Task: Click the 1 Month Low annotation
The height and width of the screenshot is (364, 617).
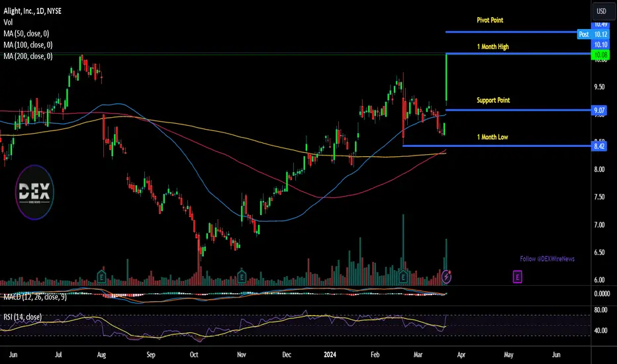Action: tap(493, 137)
